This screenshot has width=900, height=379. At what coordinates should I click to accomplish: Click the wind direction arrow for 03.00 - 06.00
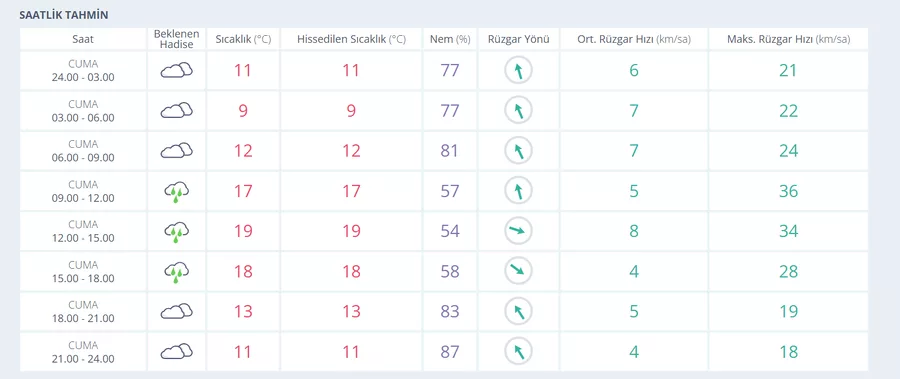point(518,111)
